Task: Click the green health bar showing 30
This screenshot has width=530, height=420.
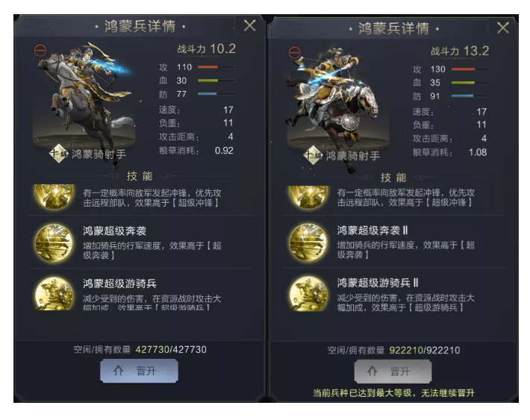Action: 216,81
